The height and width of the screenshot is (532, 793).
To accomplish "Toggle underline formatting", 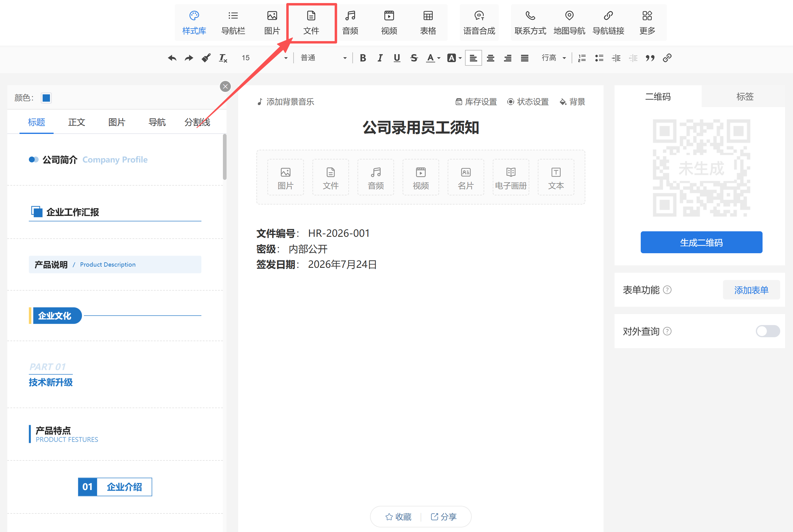I will [397, 58].
